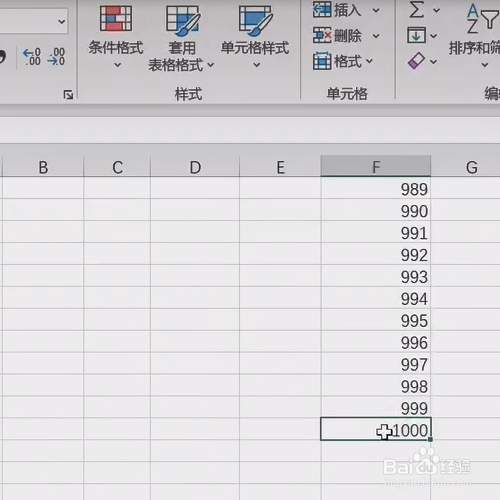The image size is (500, 500).
Task: Select cell containing 989
Action: coord(376,188)
